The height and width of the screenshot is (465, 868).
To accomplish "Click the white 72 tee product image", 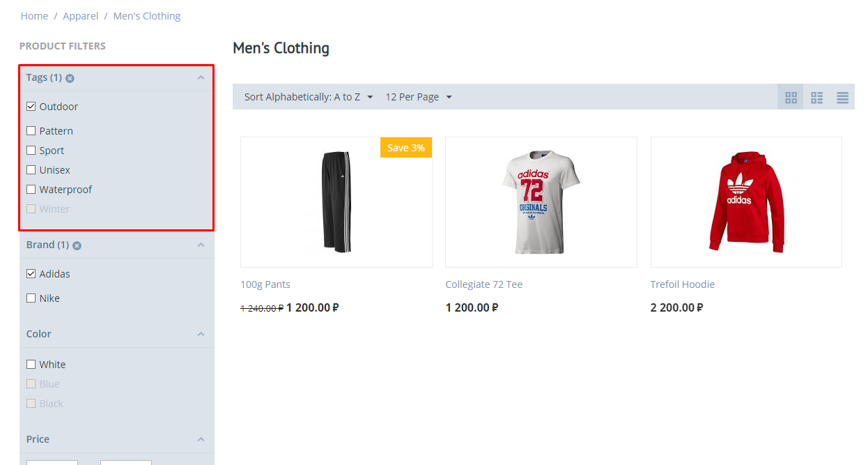I will (x=541, y=202).
